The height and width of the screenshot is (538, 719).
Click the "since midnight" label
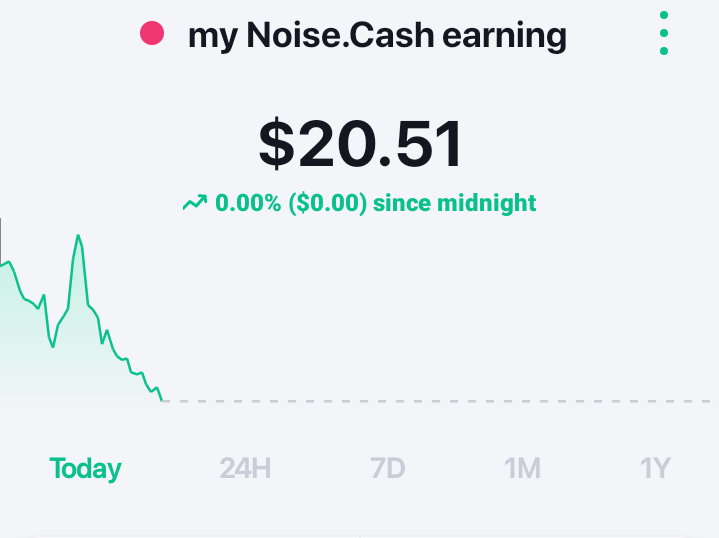(454, 203)
